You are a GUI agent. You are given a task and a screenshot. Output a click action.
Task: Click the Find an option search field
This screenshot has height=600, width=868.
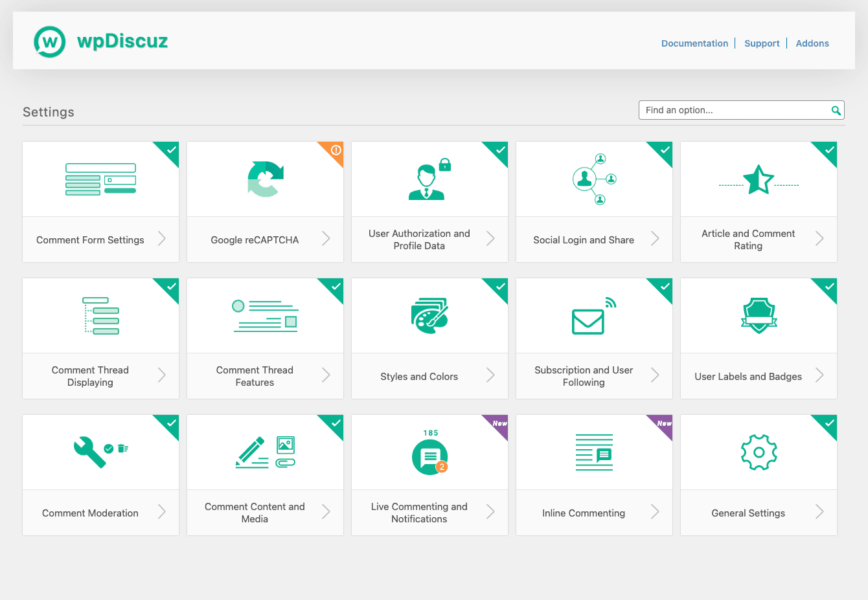(x=742, y=110)
